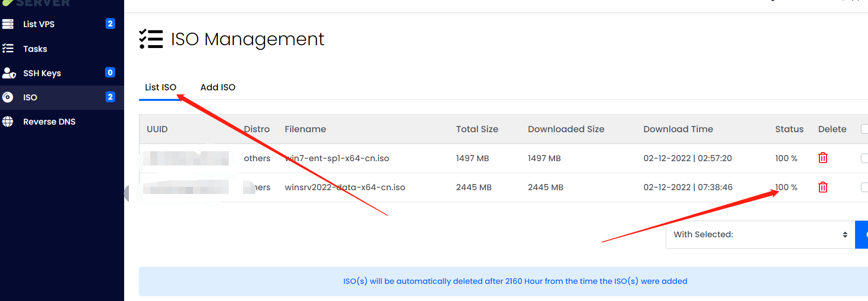Click the blue button beside With Selected
This screenshot has height=301, width=868.
tap(862, 234)
